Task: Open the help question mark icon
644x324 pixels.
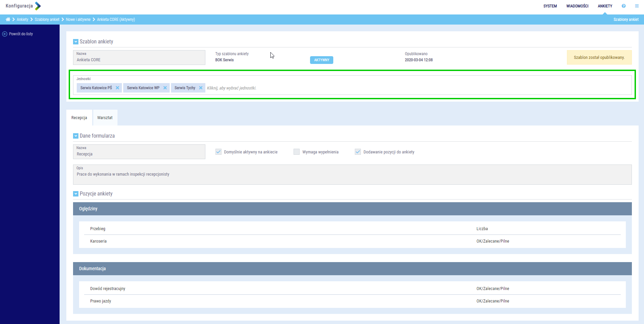Action: coord(623,6)
